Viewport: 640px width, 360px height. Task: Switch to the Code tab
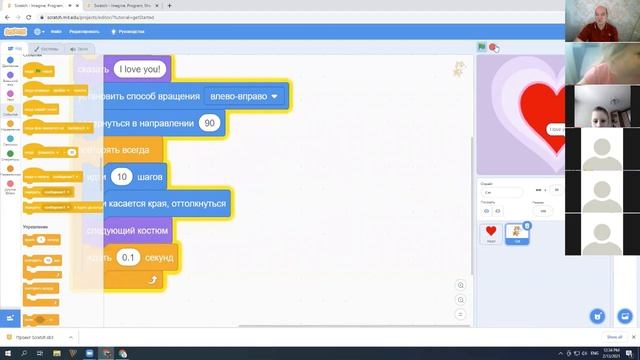pyautogui.click(x=15, y=49)
